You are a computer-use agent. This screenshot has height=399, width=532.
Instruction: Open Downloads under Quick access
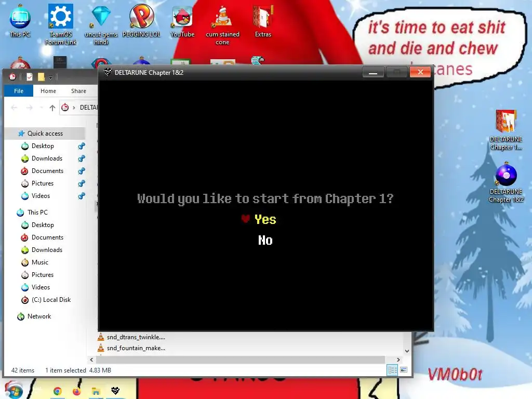coord(47,158)
